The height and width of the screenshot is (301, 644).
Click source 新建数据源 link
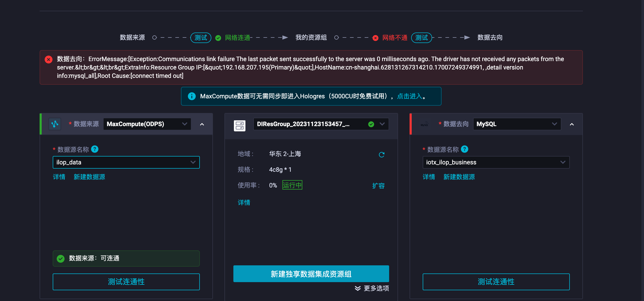point(89,177)
